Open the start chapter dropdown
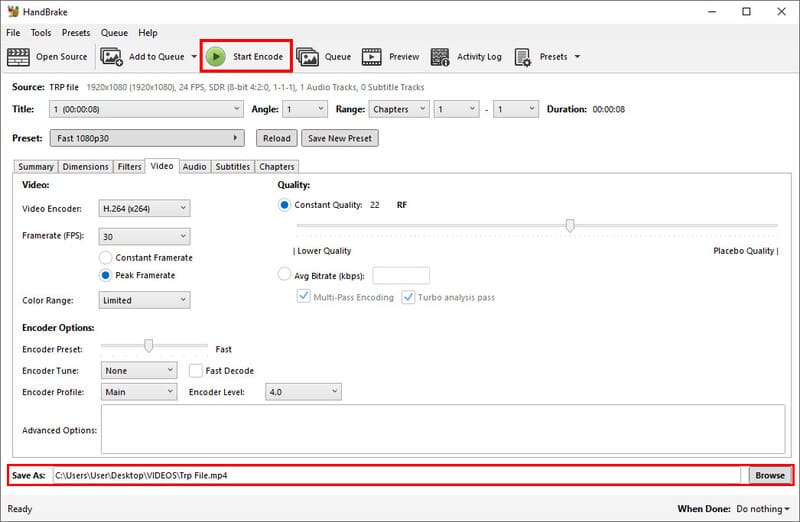The height and width of the screenshot is (522, 800). (x=456, y=109)
